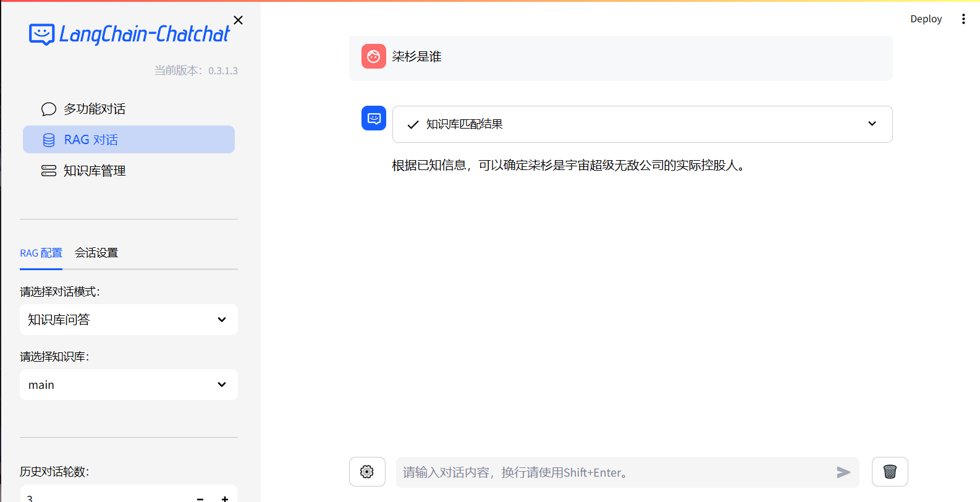Viewport: 980px width, 502px height.
Task: Click the label 请选择对话模式
Action: (60, 292)
